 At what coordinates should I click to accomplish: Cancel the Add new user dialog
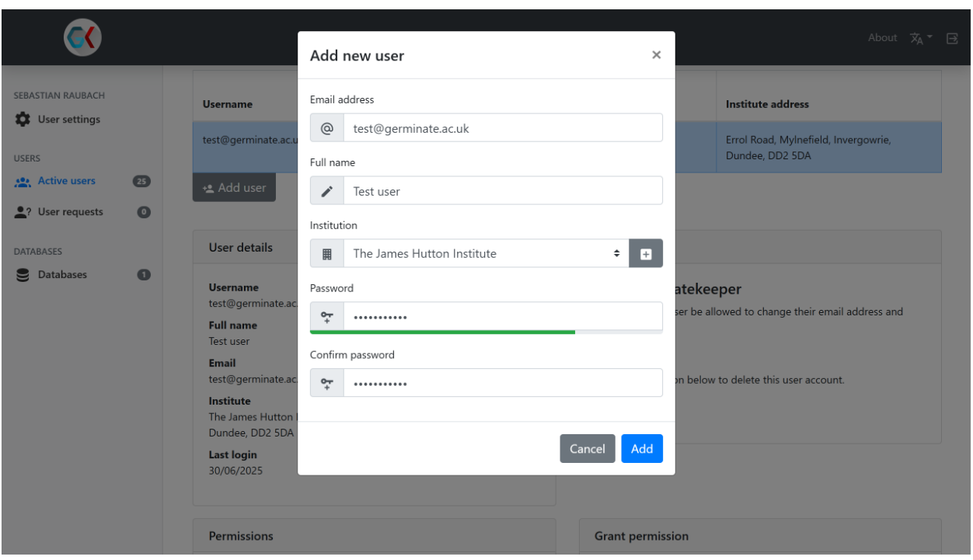(x=587, y=448)
